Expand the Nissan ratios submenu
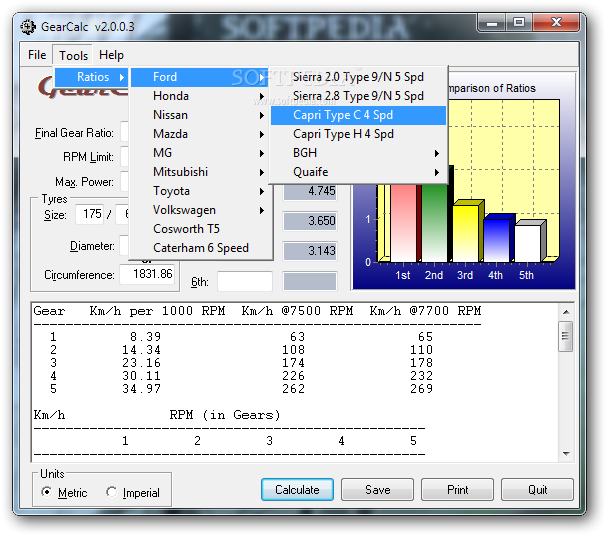607x536 pixels. point(200,115)
